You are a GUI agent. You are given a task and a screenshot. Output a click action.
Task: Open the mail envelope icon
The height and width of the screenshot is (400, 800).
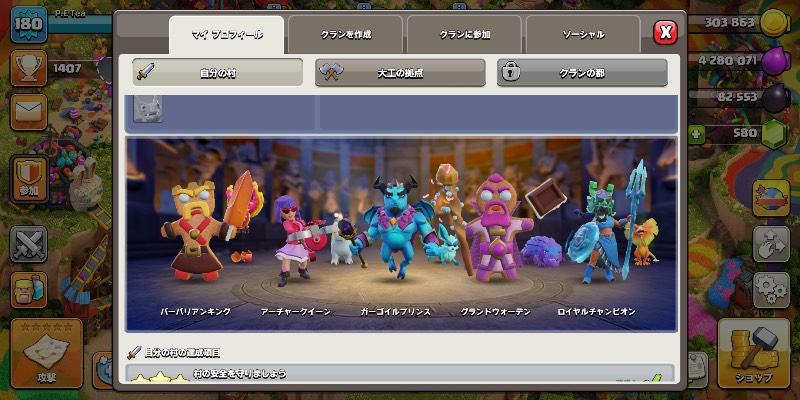pos(29,112)
